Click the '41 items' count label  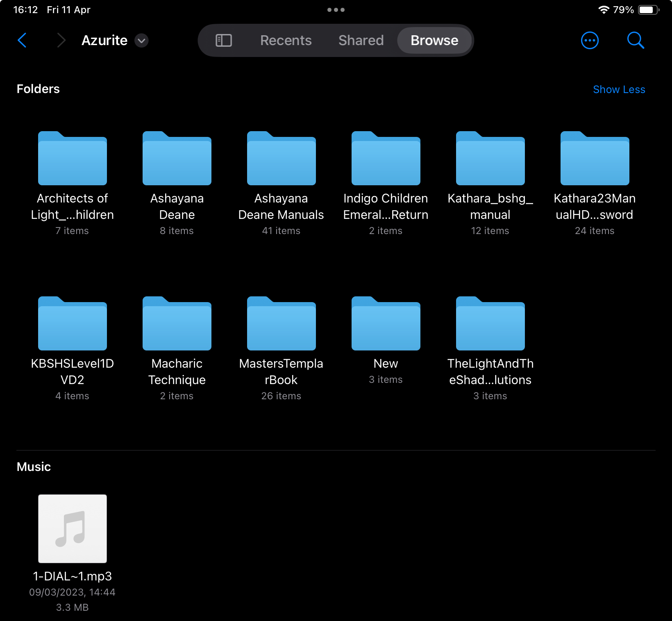pyautogui.click(x=281, y=231)
